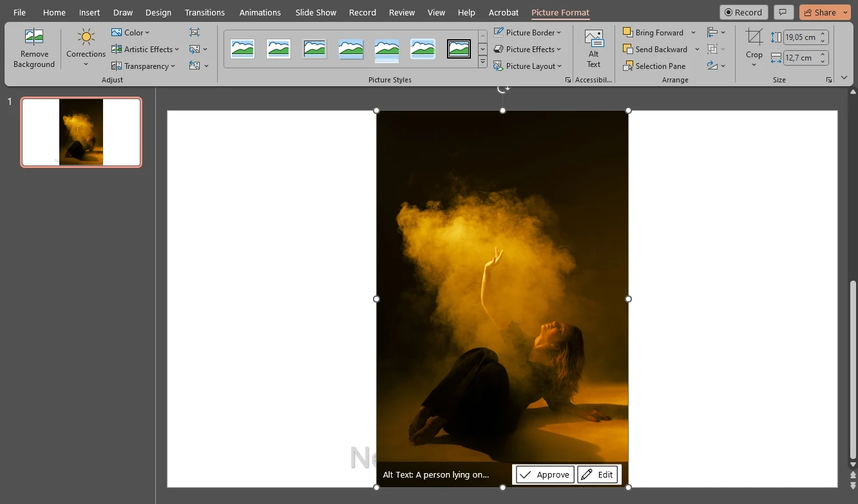The image size is (858, 504).
Task: Switch to the Animations ribbon tab
Action: 260,12
